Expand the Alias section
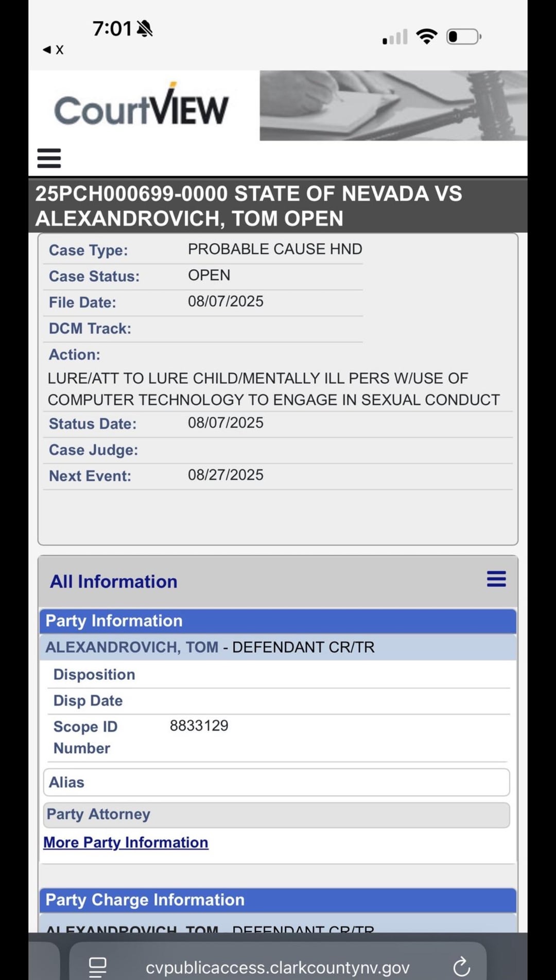The height and width of the screenshot is (980, 556). (x=276, y=782)
